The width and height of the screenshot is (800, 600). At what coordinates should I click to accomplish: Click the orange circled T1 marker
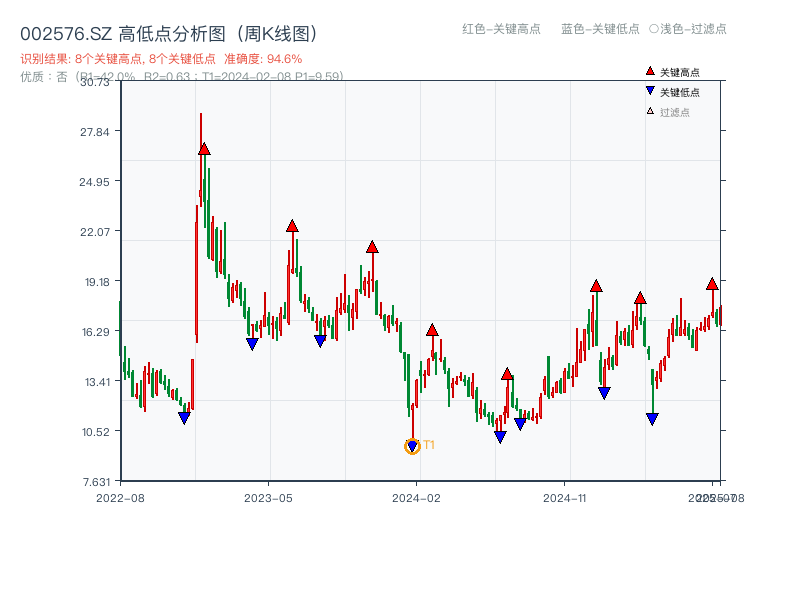pyautogui.click(x=411, y=447)
